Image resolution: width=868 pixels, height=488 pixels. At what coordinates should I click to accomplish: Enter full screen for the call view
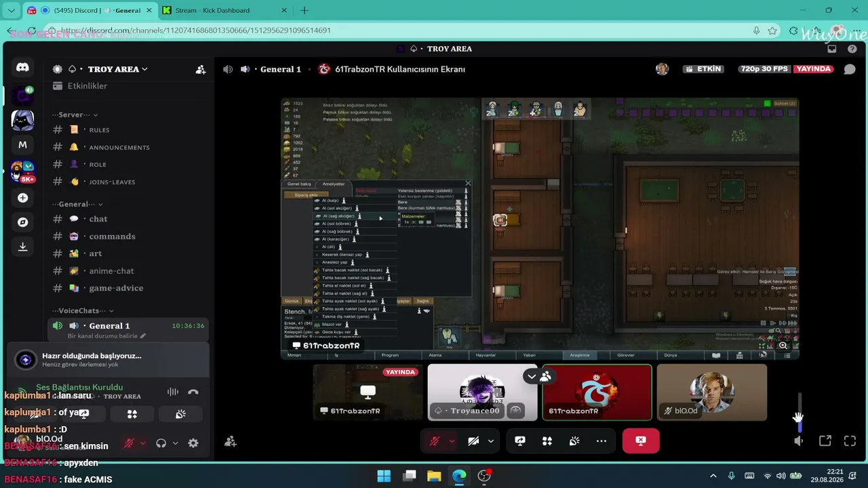[x=850, y=441]
